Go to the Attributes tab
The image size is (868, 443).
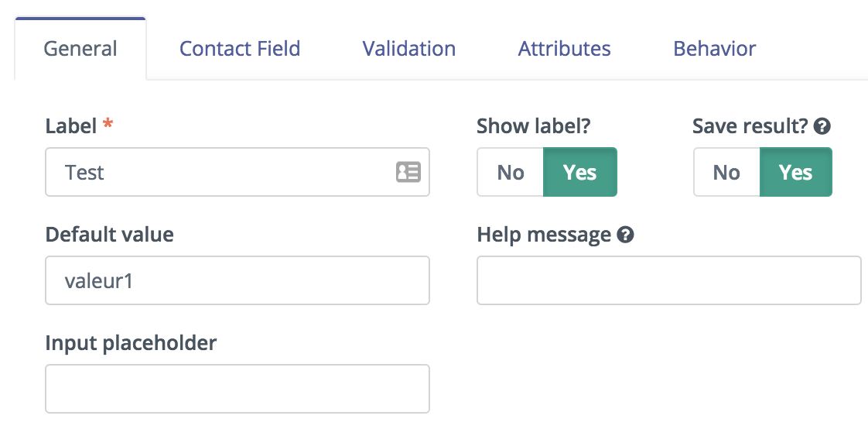564,49
